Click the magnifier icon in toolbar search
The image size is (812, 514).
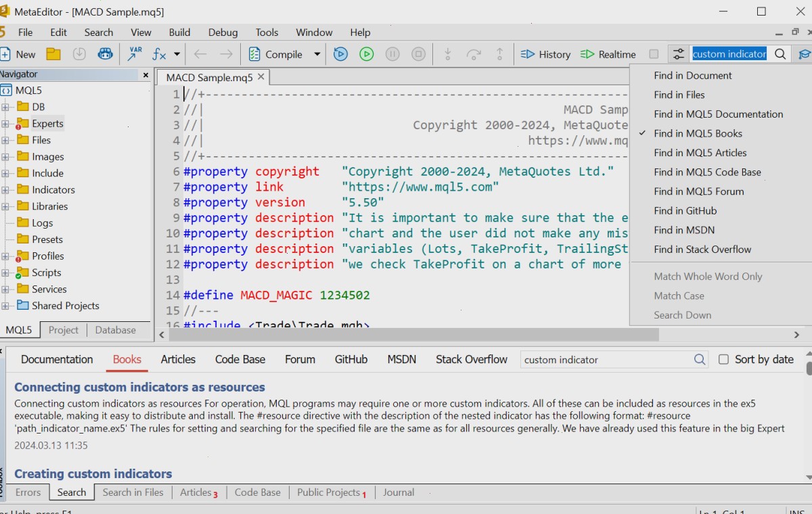tap(781, 54)
